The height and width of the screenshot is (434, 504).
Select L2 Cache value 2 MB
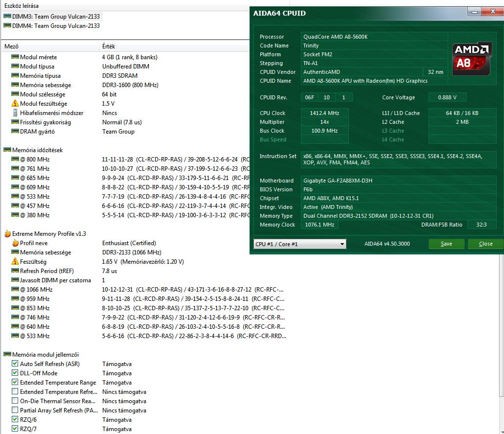tap(462, 122)
